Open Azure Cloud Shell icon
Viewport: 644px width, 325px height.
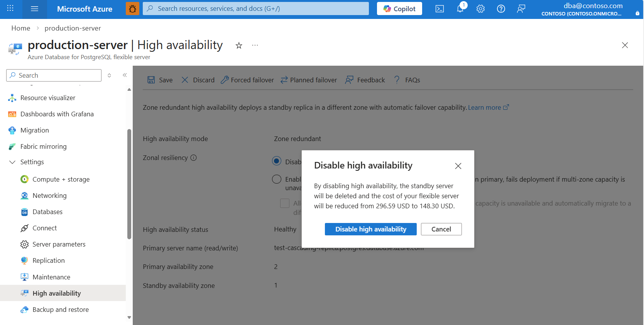[439, 9]
